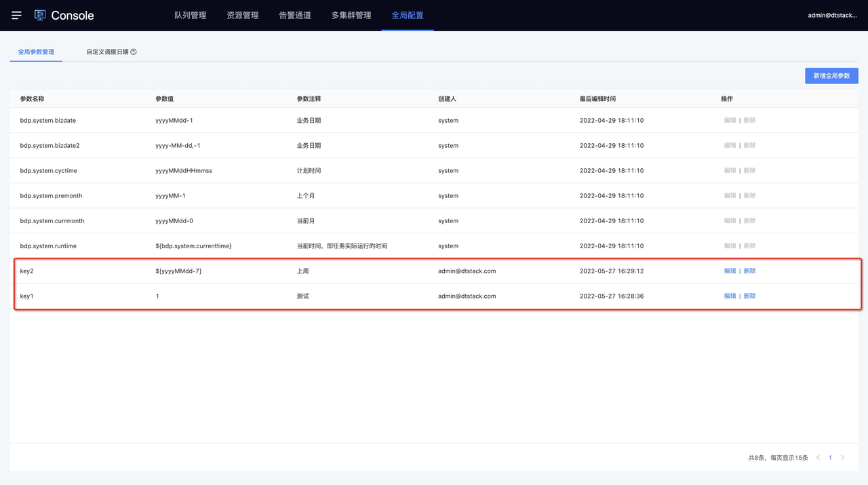Click timestamp 2022-05-27 16:28:36

[612, 296]
